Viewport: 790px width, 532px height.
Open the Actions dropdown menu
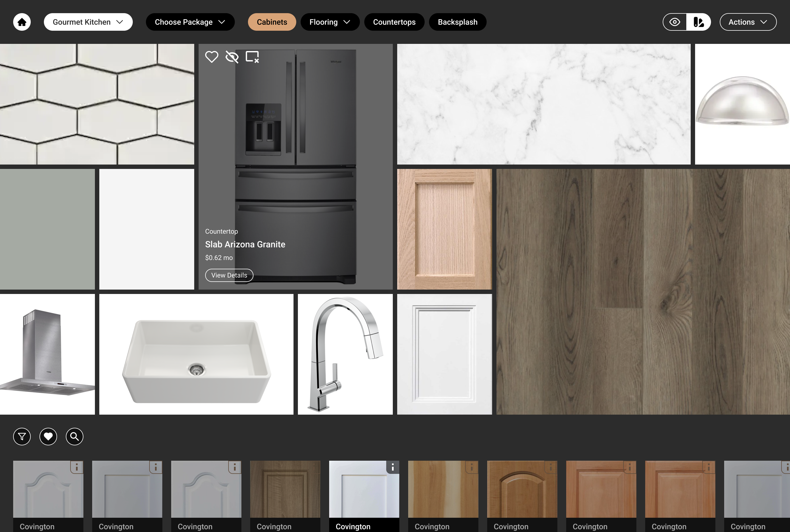(748, 22)
